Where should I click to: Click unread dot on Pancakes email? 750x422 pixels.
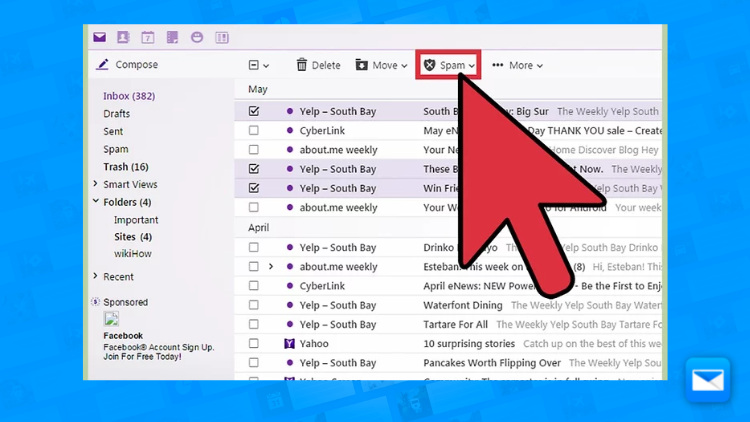tap(289, 363)
